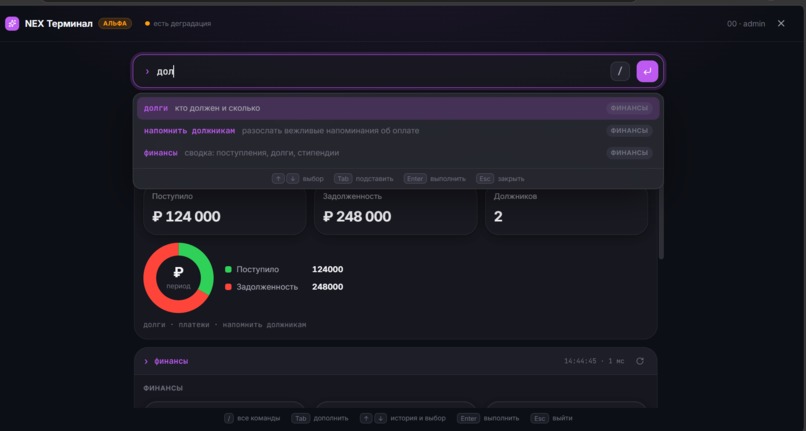Click the АЛЬФА badge
Image resolution: width=806 pixels, height=431 pixels.
[x=115, y=24]
